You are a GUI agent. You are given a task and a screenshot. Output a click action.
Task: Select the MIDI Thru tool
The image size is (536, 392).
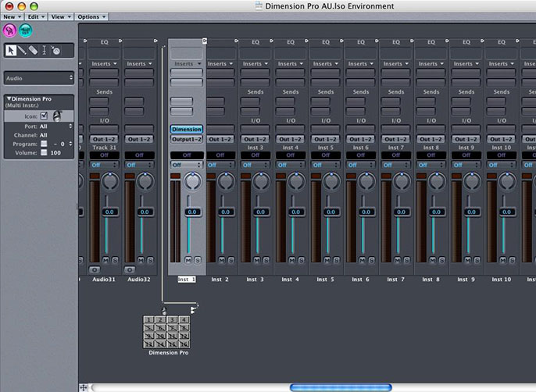(x=55, y=51)
